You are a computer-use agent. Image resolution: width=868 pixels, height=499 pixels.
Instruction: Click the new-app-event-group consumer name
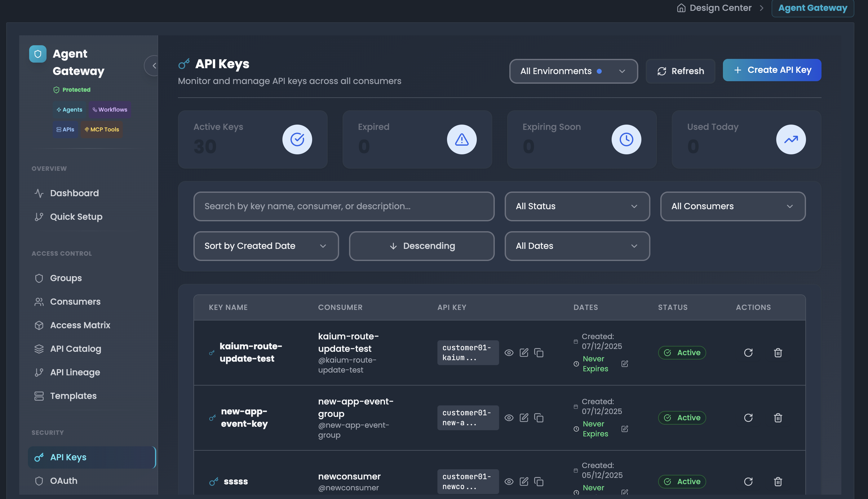[x=356, y=408]
